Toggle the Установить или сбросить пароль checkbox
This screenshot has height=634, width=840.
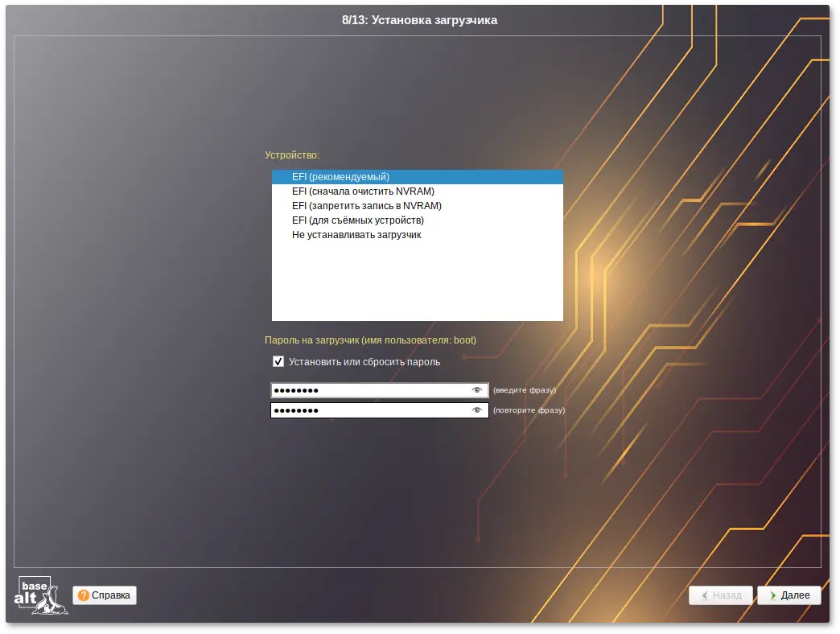click(x=278, y=362)
